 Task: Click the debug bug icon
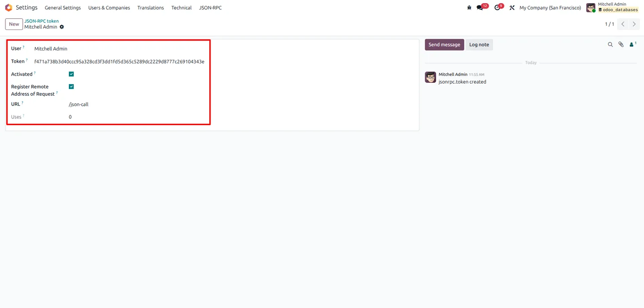point(469,8)
